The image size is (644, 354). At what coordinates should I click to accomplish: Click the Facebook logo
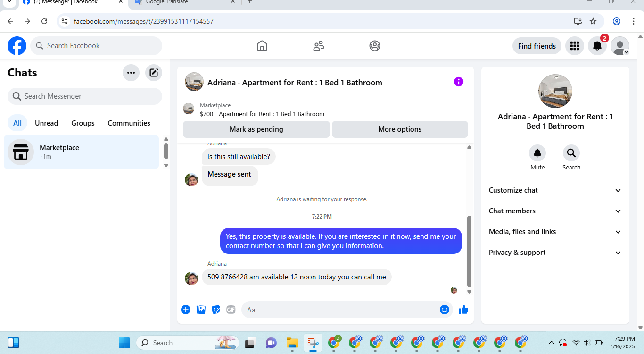pos(17,46)
